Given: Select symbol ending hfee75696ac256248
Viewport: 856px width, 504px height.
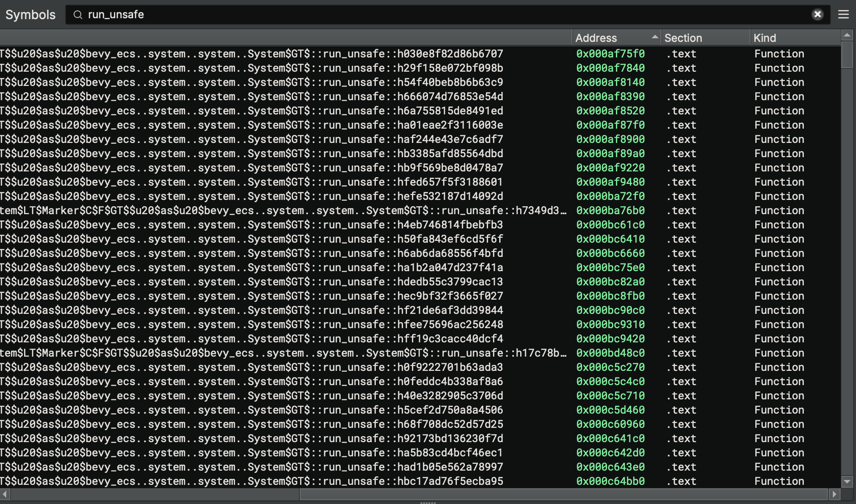Looking at the screenshot, I should 252,325.
